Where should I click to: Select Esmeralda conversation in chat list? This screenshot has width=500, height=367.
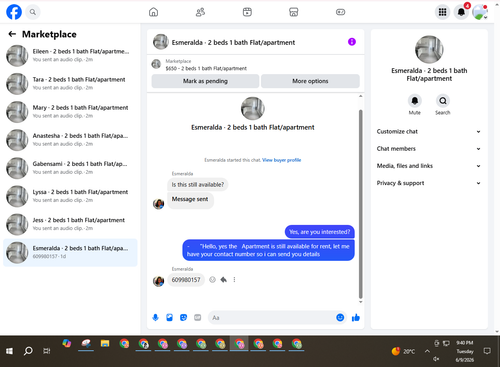pos(70,252)
